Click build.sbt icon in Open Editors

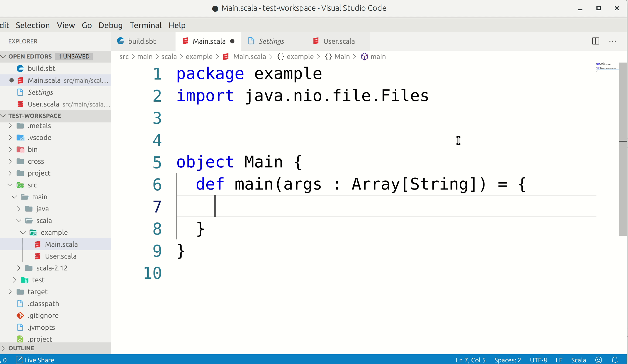(x=20, y=68)
